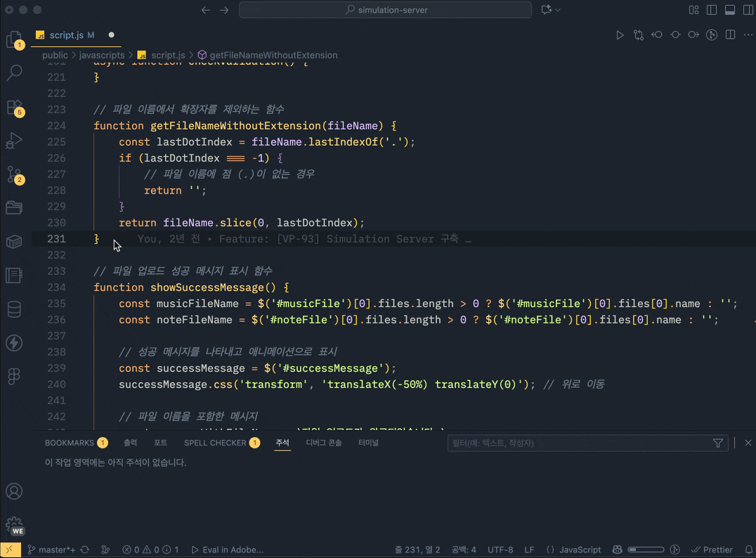756x558 pixels.
Task: Switch to 터미널 panel tab
Action: 368,443
